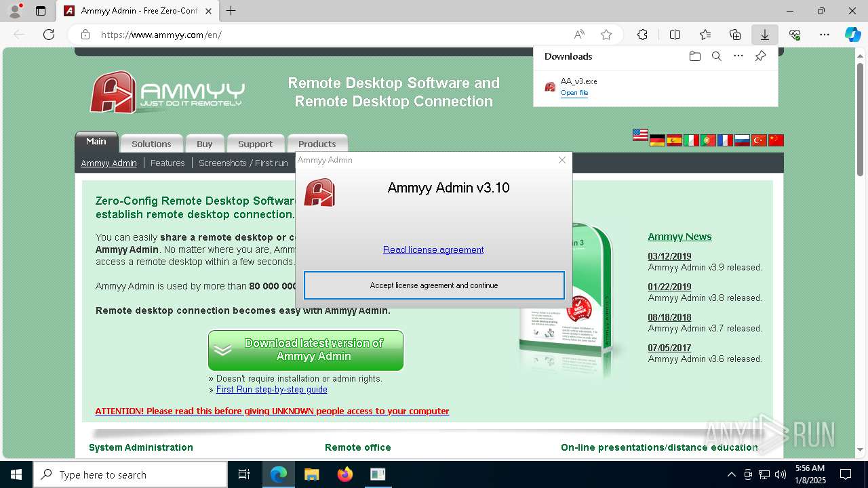The width and height of the screenshot is (868, 488).
Task: Open the tab actions menu icon
Action: pyautogui.click(x=41, y=11)
